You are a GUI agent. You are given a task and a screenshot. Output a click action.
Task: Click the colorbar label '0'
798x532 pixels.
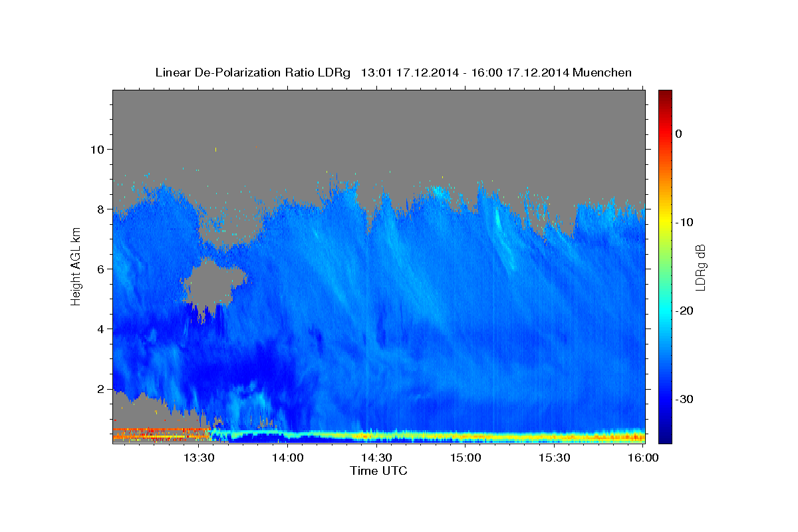click(678, 134)
